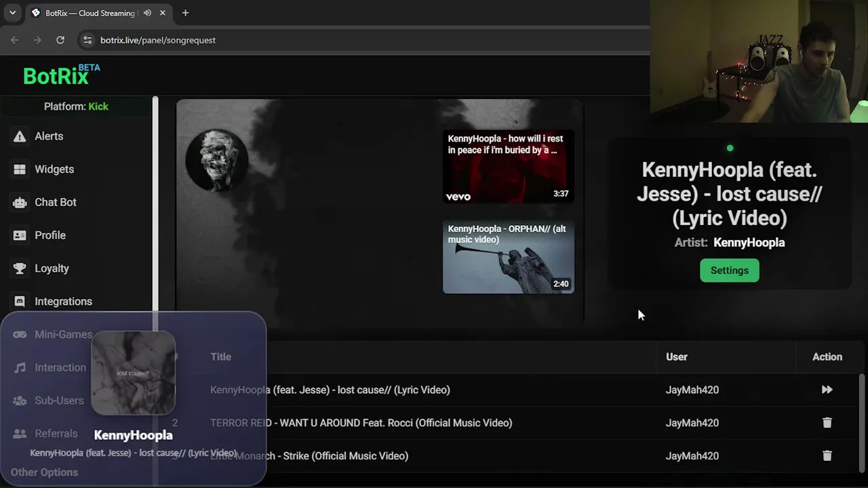The image size is (868, 488).
Task: Open the Integrations sidebar section
Action: point(63,302)
